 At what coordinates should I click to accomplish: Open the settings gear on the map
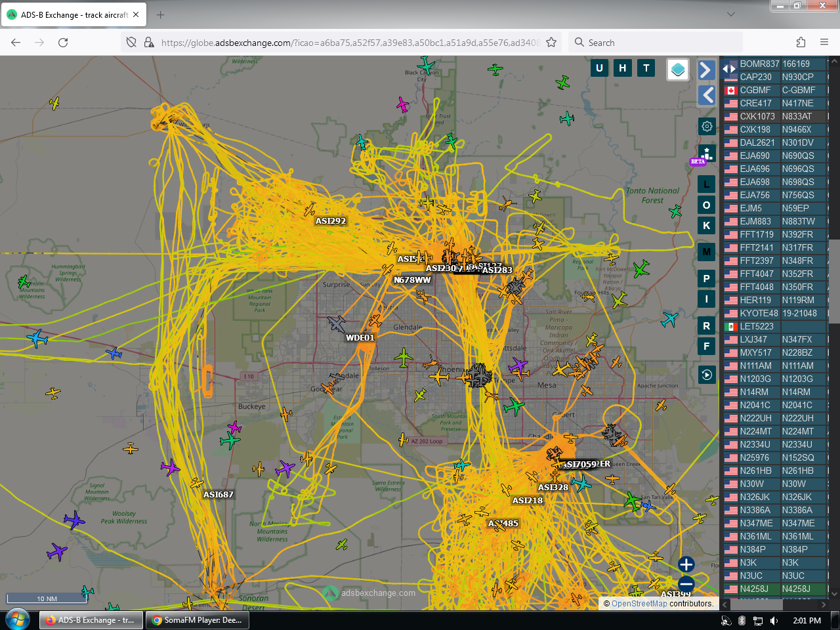click(707, 126)
